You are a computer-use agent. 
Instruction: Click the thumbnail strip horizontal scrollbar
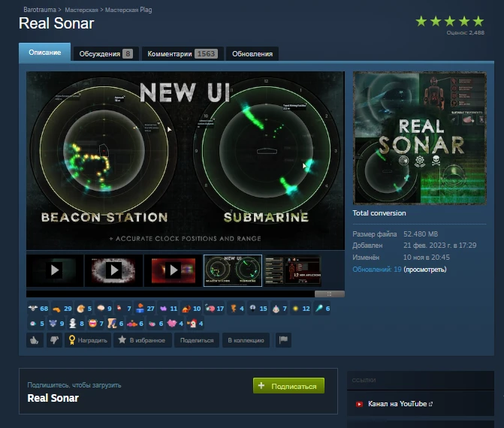pyautogui.click(x=173, y=294)
